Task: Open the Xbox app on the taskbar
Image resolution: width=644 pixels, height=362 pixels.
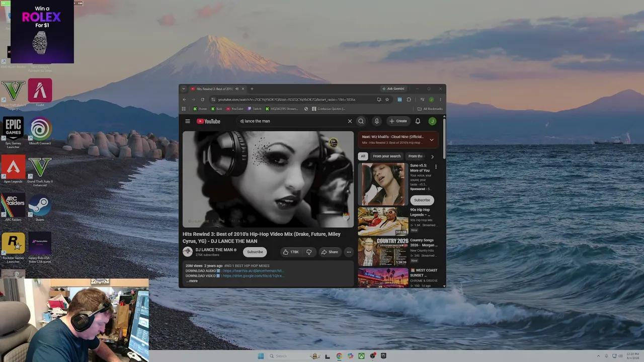Action: [361, 356]
